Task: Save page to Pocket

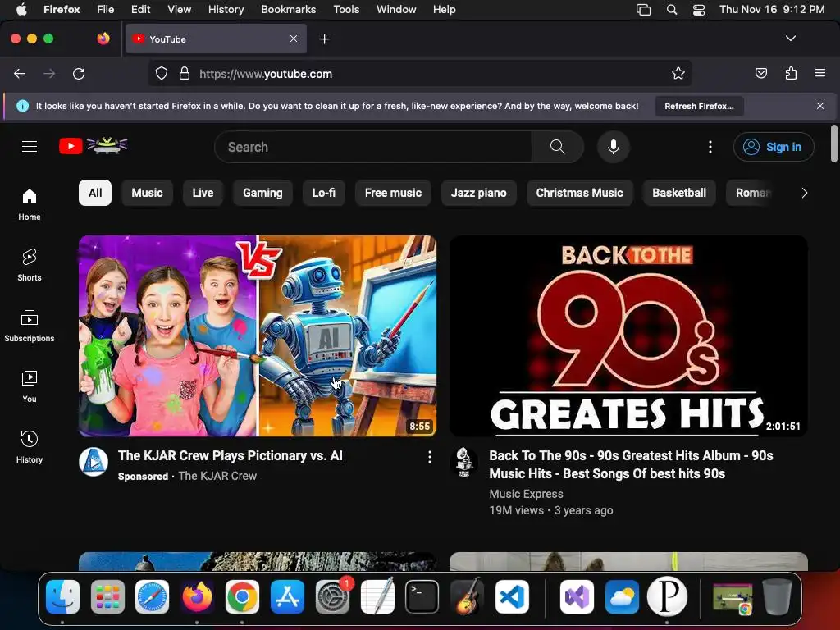Action: click(x=760, y=73)
